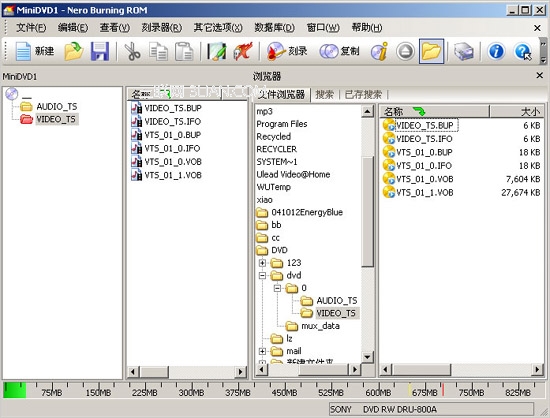
Task: Select VTS_01_0.IFO file in browser list
Action: (x=424, y=166)
